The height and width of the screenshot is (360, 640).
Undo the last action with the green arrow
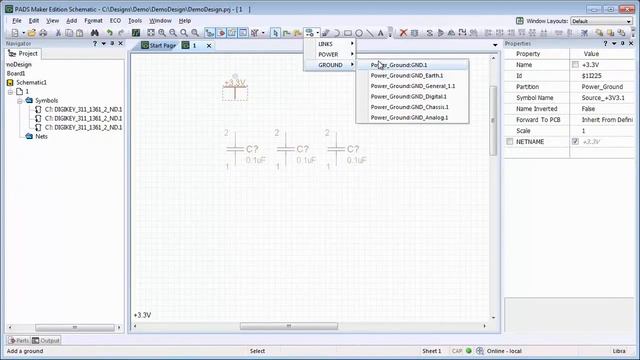109,33
